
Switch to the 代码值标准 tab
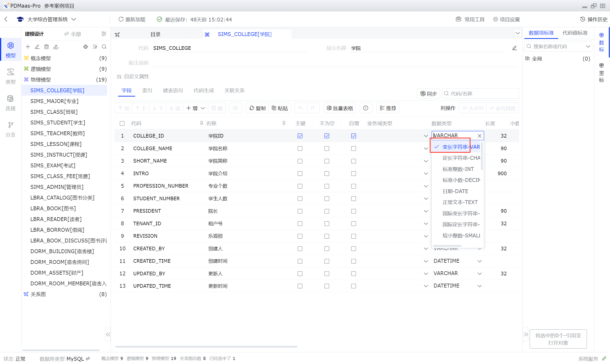575,33
